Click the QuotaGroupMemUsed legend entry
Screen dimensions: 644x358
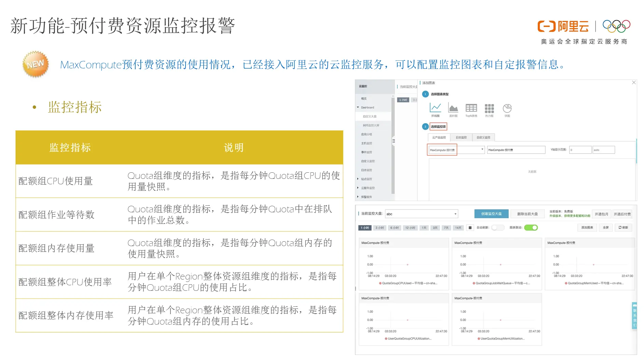pyautogui.click(x=594, y=283)
